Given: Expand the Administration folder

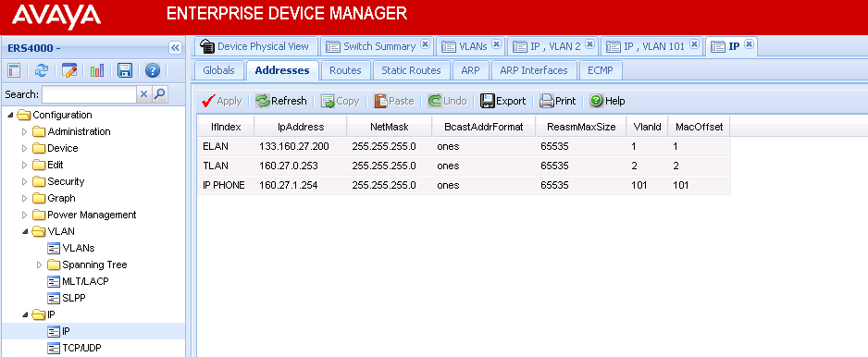Looking at the screenshot, I should (x=24, y=131).
